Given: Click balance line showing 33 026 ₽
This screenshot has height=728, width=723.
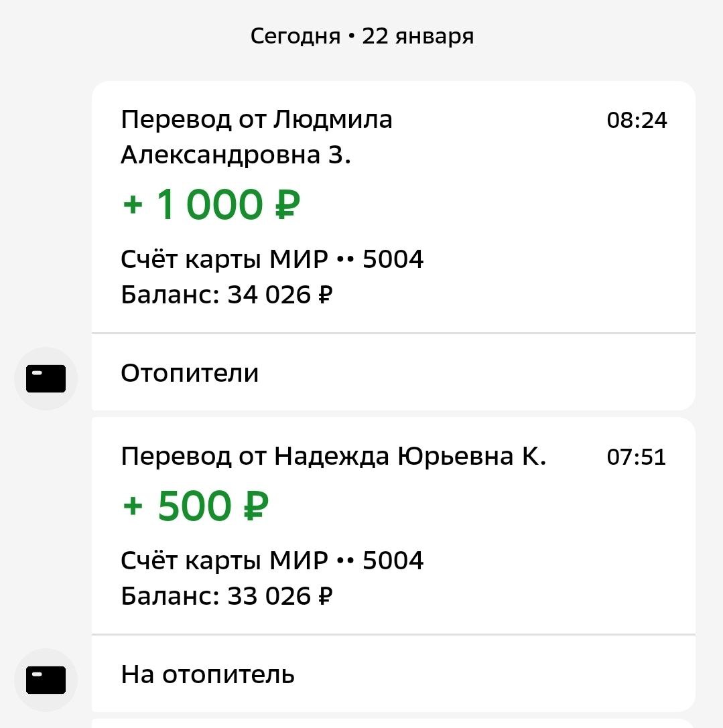Looking at the screenshot, I should [226, 595].
